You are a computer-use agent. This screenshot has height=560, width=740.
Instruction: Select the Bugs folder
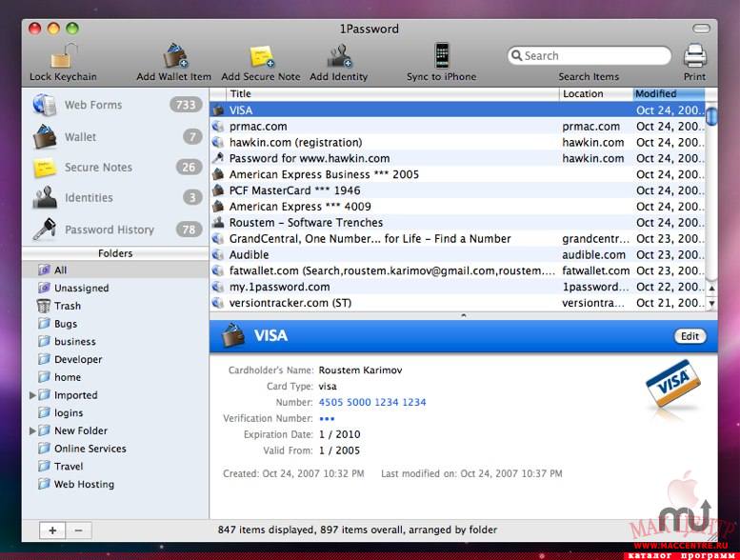(x=115, y=324)
